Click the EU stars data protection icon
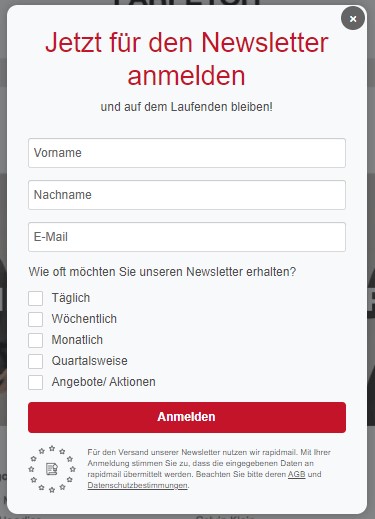375x519 pixels. (x=52, y=469)
